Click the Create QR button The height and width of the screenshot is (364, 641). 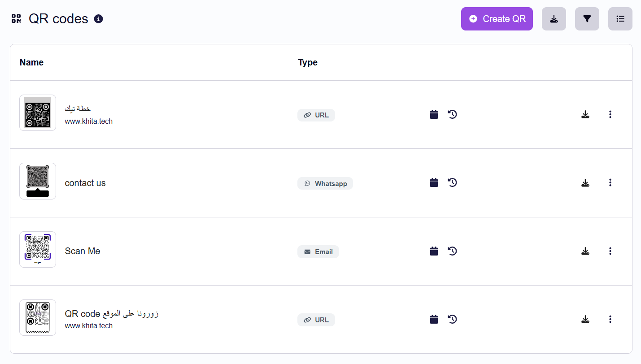497,19
